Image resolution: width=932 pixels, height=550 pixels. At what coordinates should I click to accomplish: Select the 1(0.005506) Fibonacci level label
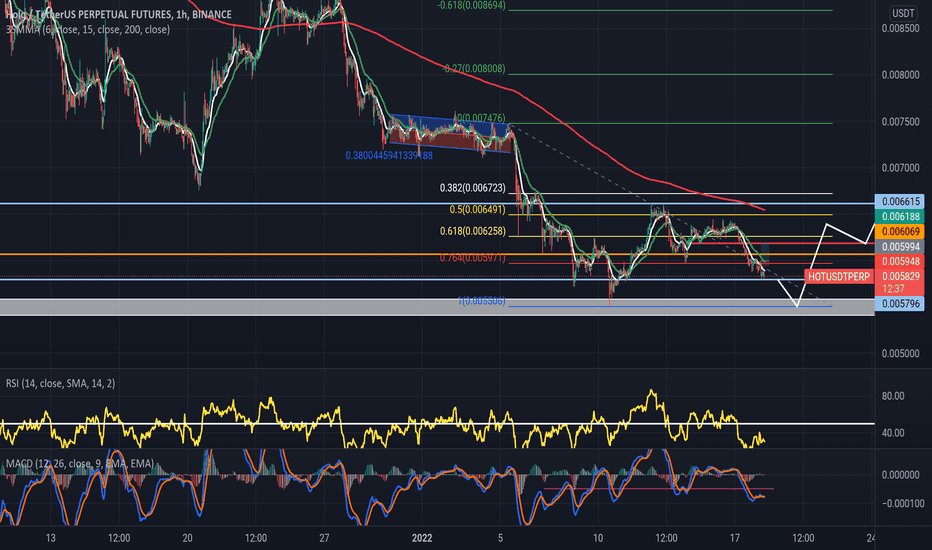(x=481, y=301)
